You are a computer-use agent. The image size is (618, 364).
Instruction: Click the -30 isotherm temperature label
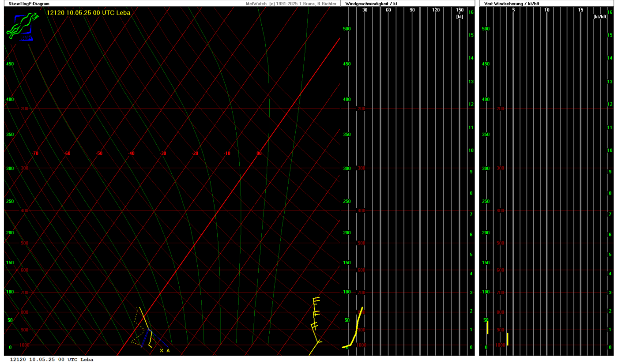click(163, 154)
